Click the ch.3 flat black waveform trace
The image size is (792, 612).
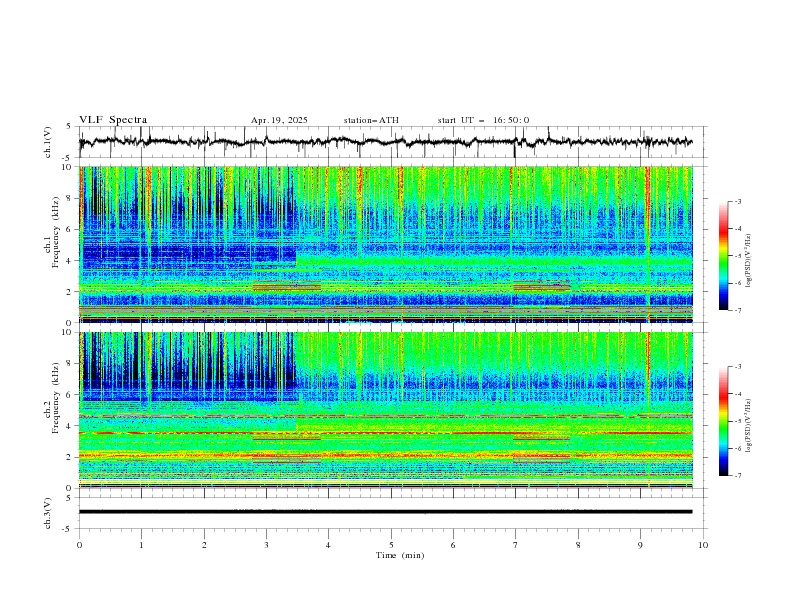pos(385,512)
